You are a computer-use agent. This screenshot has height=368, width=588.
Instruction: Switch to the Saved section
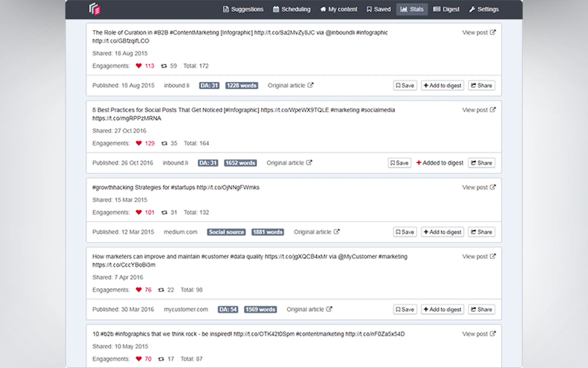point(378,9)
